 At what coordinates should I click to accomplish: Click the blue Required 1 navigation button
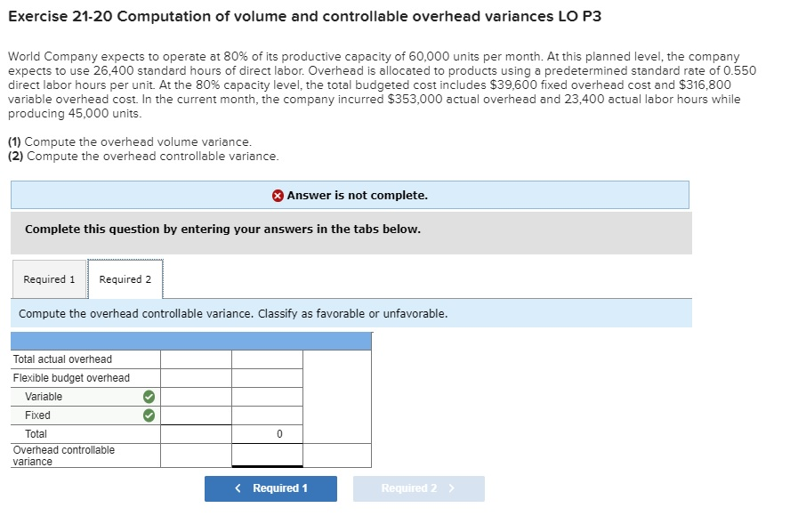tap(270, 488)
